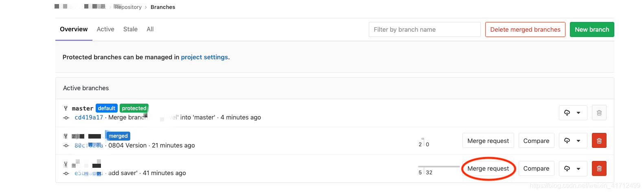Click 'Merge request' on the merged branch row
644x193 pixels.
pyautogui.click(x=488, y=141)
